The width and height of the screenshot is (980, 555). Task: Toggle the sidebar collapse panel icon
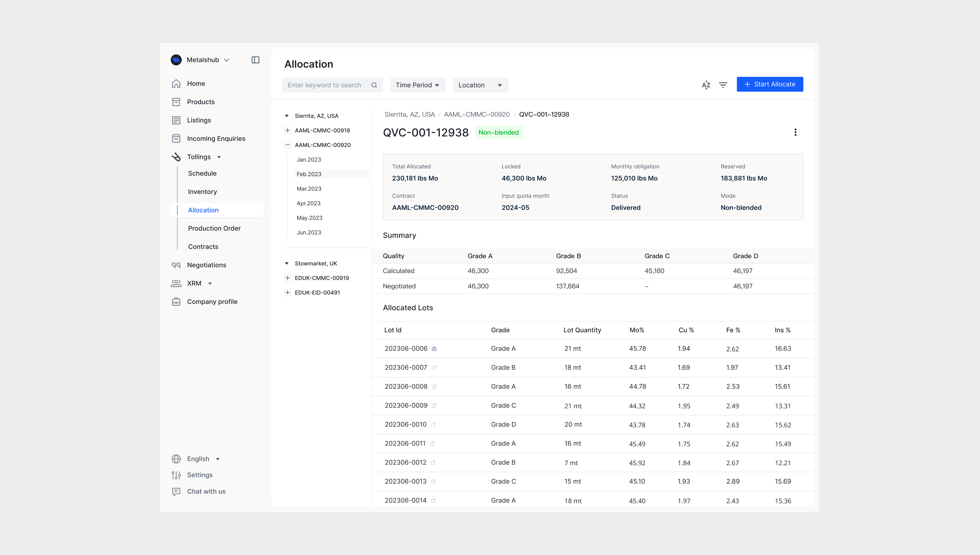tap(256, 60)
